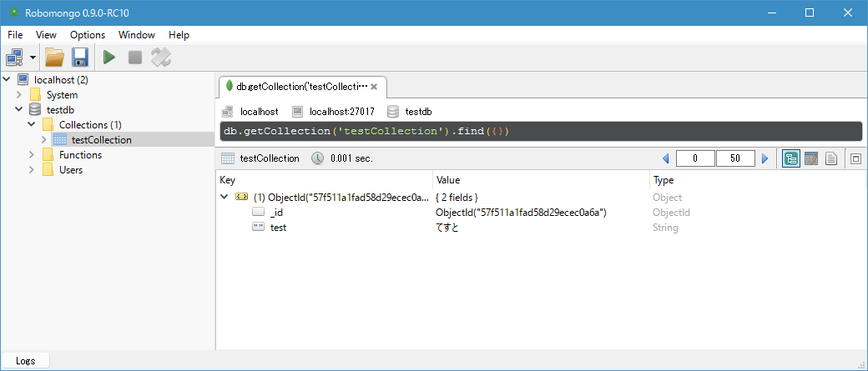Click the Value column header
Viewport: 868px width, 371px height.
(541, 180)
